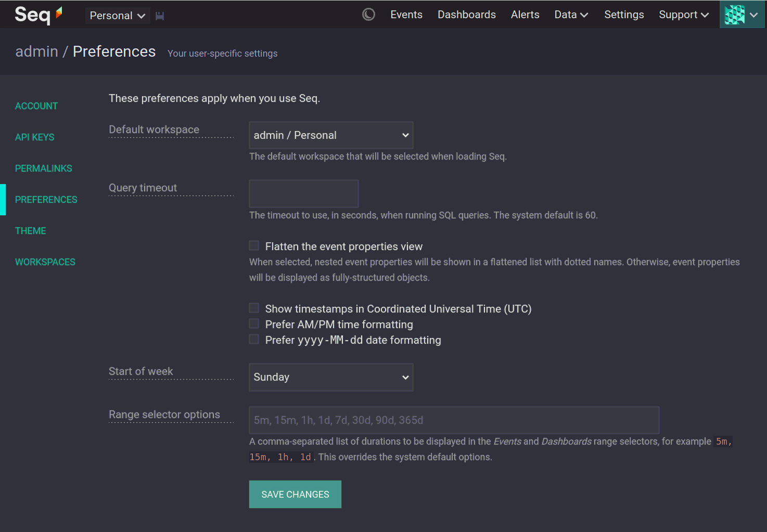Click the Default workspace label
The width and height of the screenshot is (767, 532).
point(154,129)
